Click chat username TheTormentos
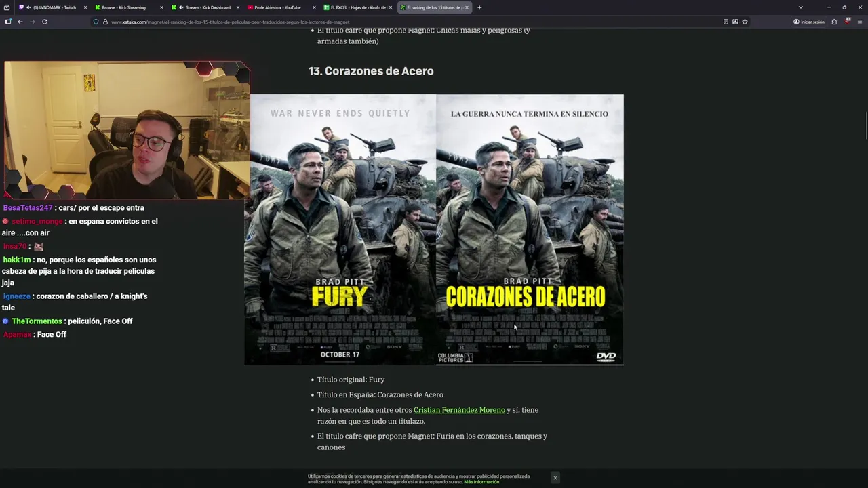868x488 pixels. click(x=37, y=321)
